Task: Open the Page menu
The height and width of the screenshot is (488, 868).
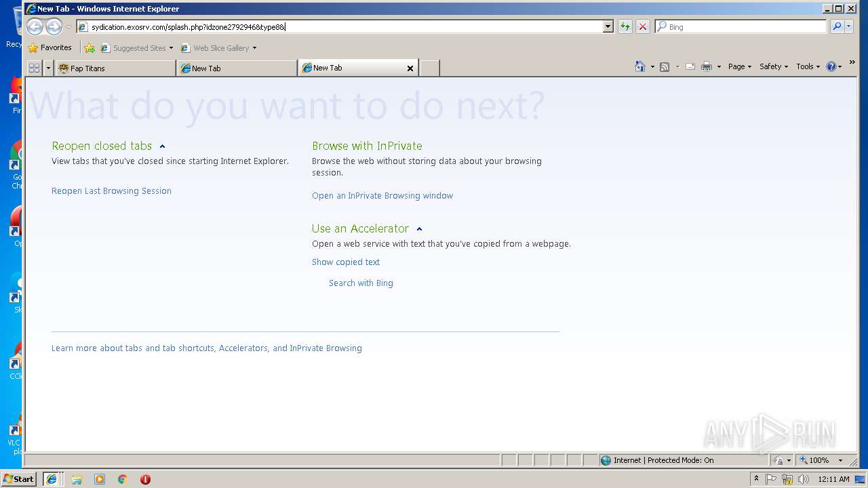Action: coord(739,66)
